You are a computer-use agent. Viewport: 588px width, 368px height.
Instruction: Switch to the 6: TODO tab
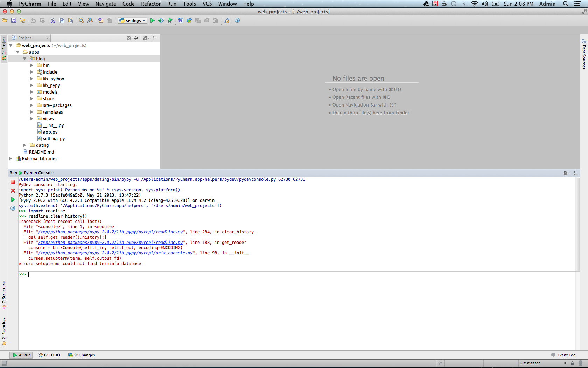[x=49, y=355]
